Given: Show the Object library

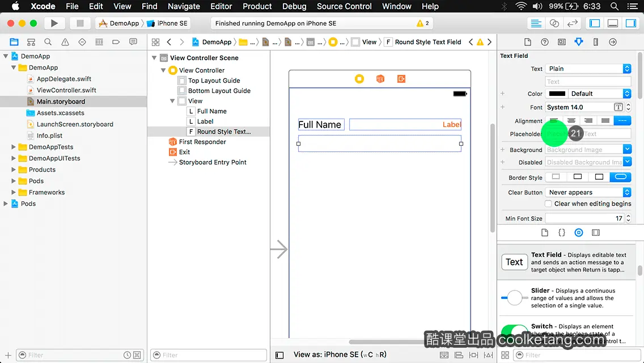Looking at the screenshot, I should [579, 233].
